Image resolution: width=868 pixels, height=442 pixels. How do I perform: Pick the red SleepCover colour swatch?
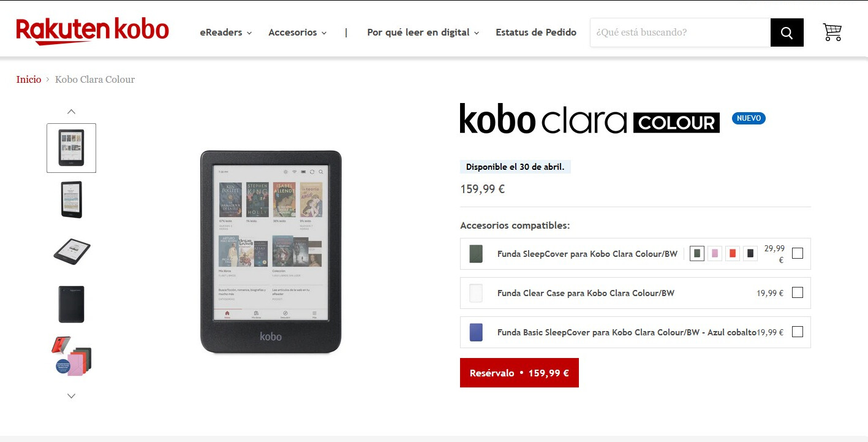pyautogui.click(x=733, y=253)
